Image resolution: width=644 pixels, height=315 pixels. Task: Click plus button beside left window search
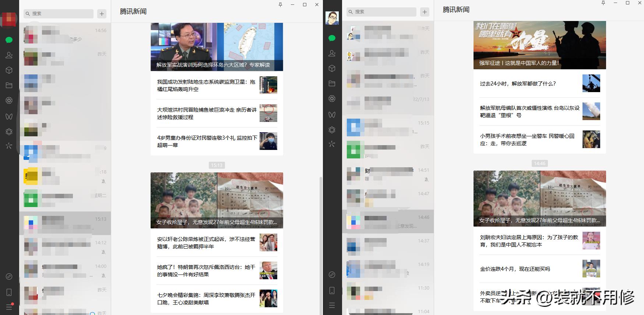tap(102, 14)
